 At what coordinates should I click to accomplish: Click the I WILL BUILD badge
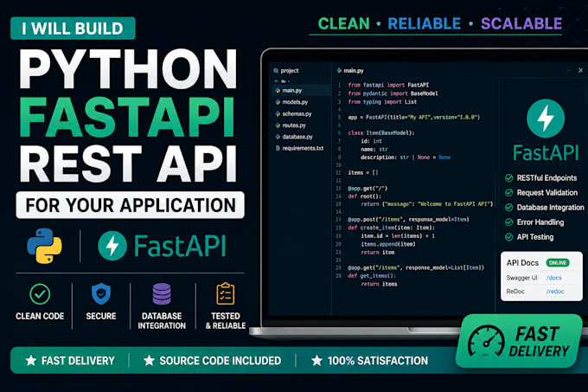[x=73, y=29]
